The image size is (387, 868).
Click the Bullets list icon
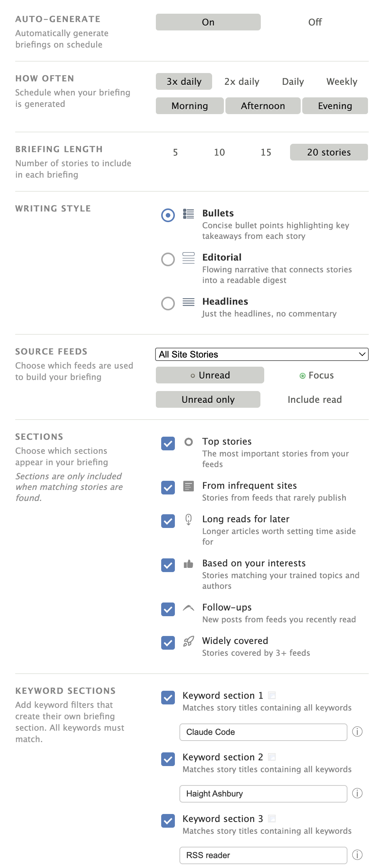[x=189, y=214]
